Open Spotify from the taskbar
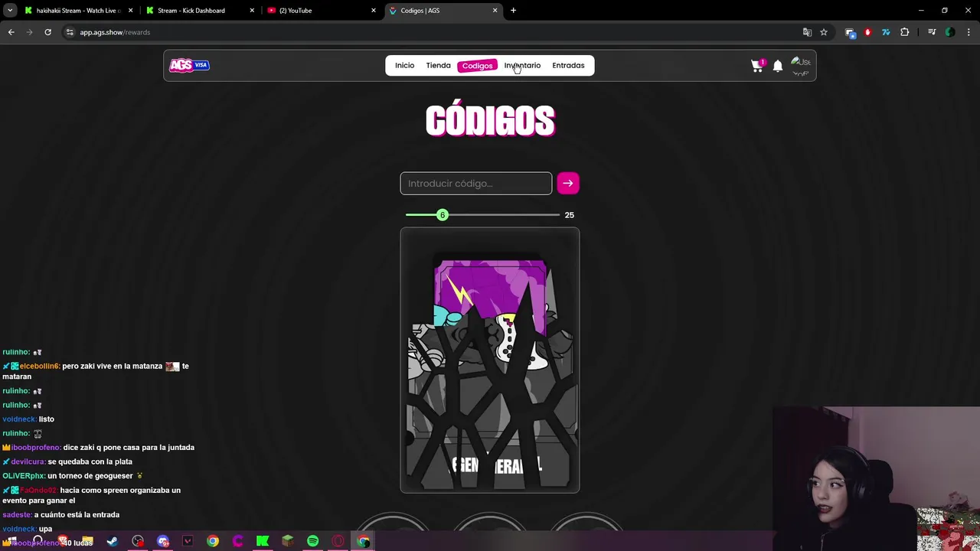This screenshot has width=980, height=551. (312, 541)
